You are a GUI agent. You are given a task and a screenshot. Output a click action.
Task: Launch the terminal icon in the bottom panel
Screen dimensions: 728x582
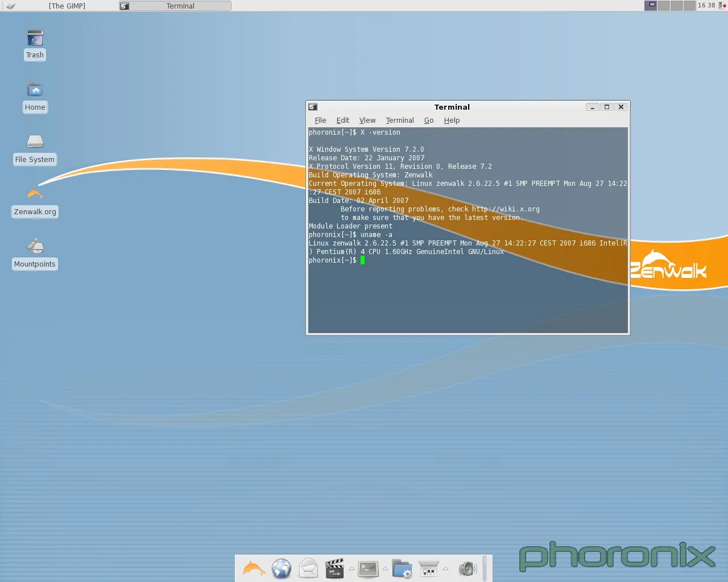tap(368, 568)
